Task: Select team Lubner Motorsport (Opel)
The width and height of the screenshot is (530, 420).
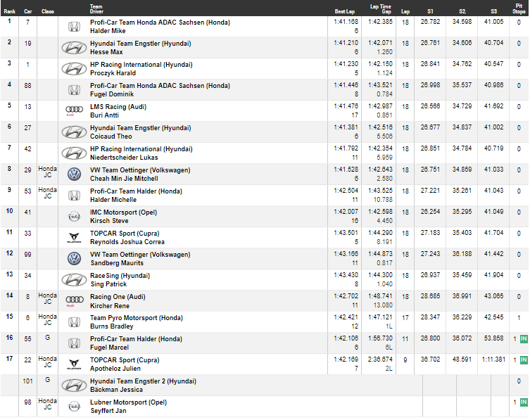Action: click(x=128, y=402)
